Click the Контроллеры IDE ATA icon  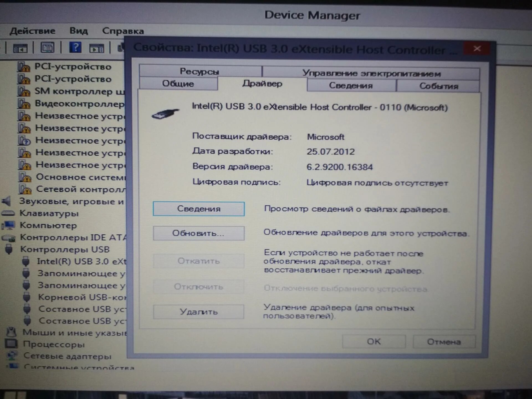click(9, 238)
